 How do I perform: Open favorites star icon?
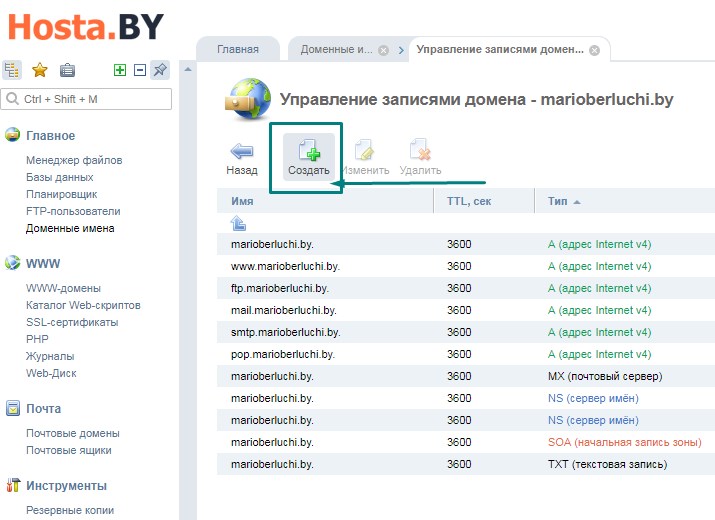pos(40,70)
